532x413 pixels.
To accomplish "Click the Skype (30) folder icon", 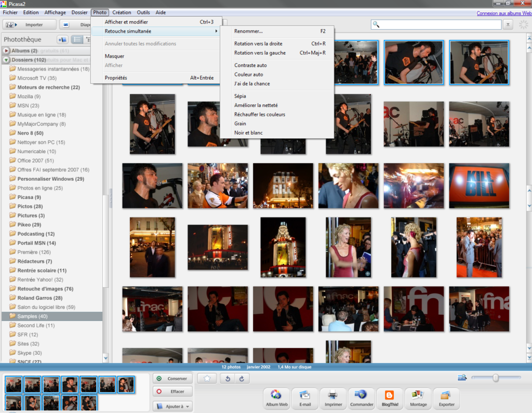I will [x=13, y=353].
